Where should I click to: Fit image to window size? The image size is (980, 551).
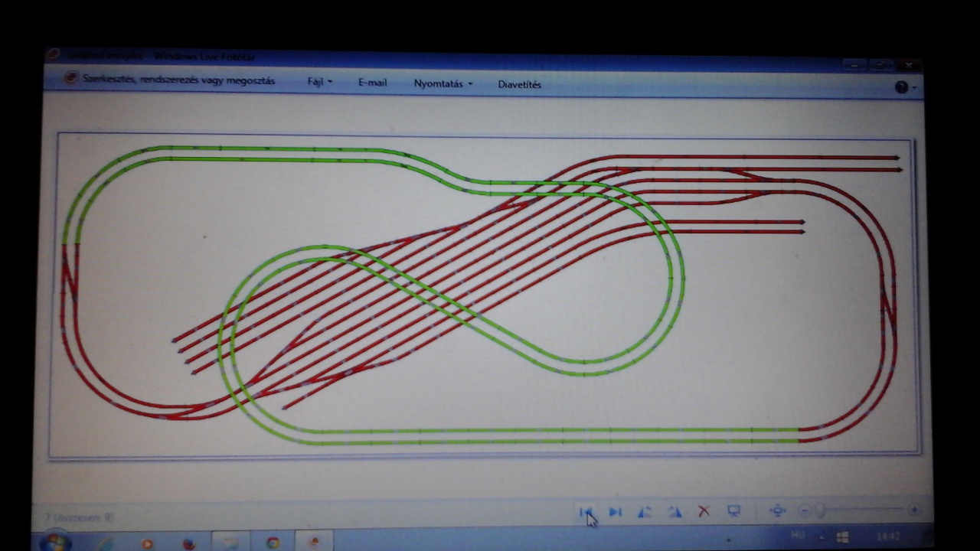pos(777,510)
